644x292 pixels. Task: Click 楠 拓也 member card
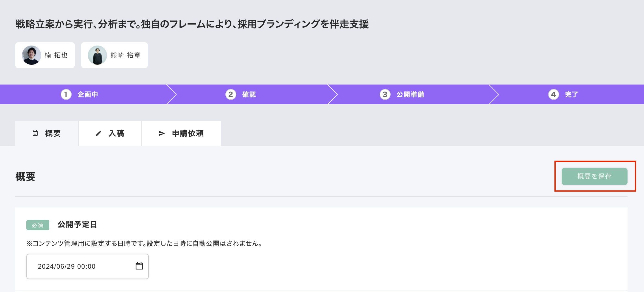(45, 55)
